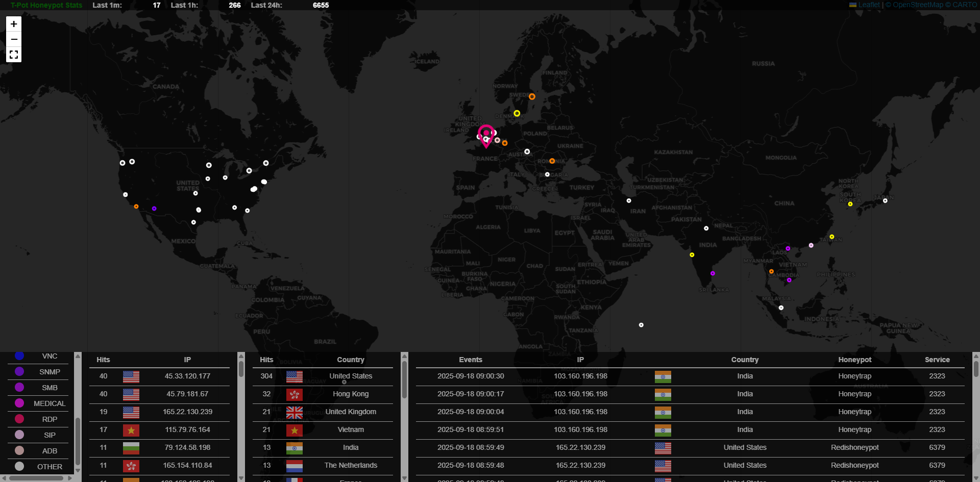Open the OpenStreetMap attribution link
Screen dimensions: 980x482
pos(918,5)
